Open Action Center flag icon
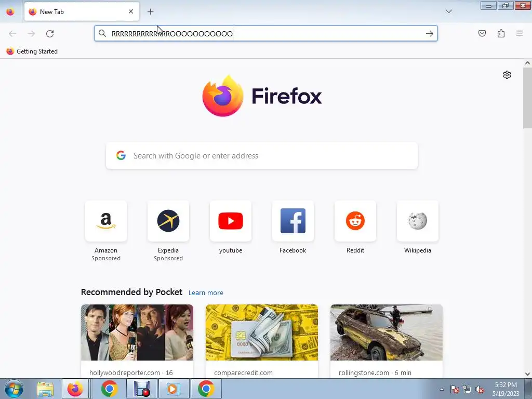 [x=455, y=390]
